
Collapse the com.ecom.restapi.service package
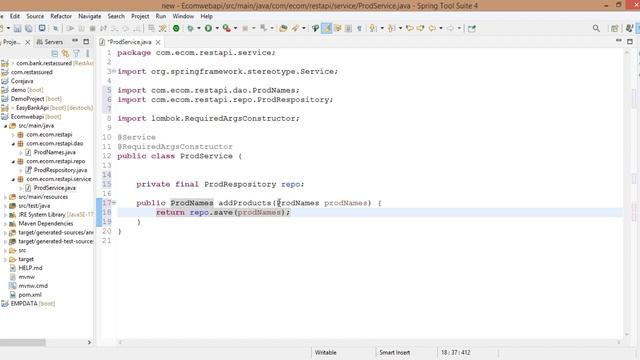point(13,179)
